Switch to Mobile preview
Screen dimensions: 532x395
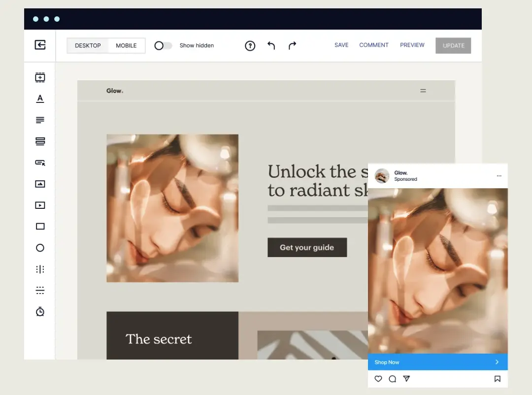(x=126, y=45)
